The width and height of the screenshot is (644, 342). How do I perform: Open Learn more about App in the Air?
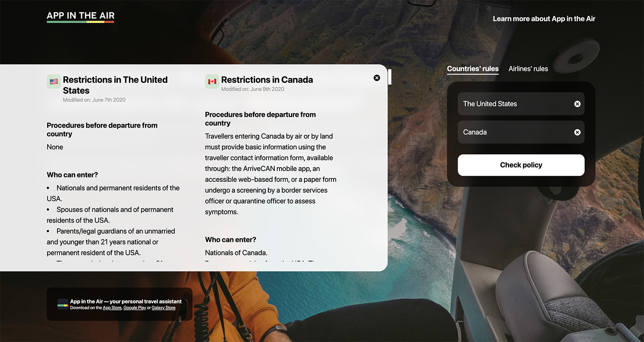click(544, 19)
